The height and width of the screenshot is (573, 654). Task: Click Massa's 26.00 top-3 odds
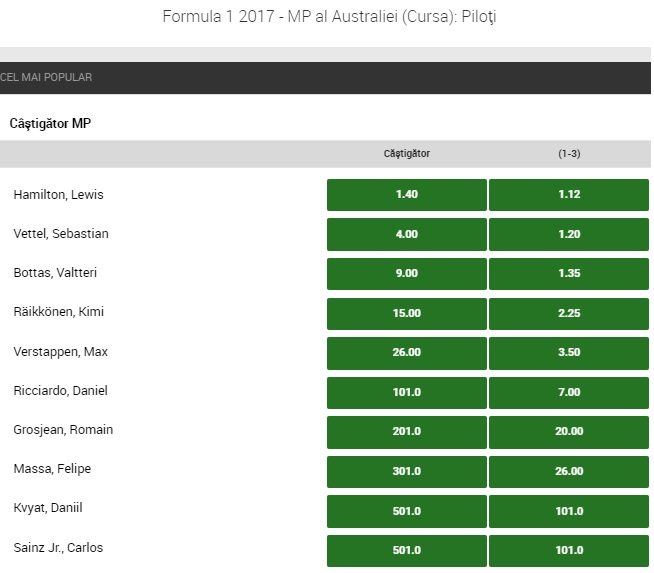(x=569, y=470)
